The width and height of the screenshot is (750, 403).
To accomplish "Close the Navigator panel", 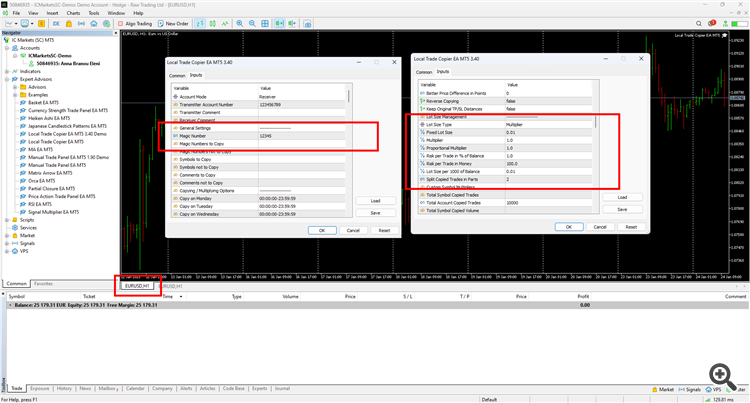I will pyautogui.click(x=115, y=33).
